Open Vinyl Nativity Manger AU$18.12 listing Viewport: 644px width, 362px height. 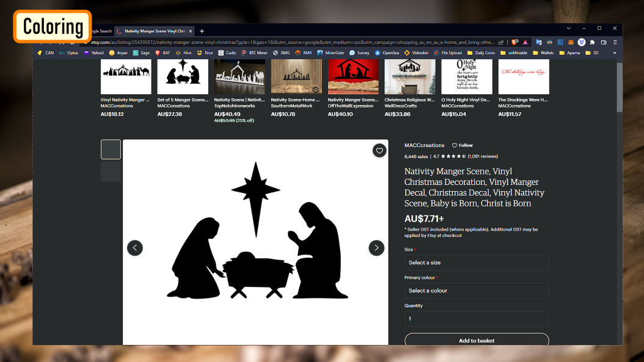[126, 88]
